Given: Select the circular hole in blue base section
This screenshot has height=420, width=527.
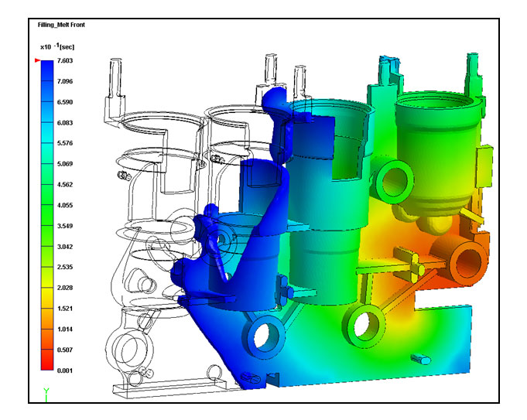Looking at the screenshot, I should tap(262, 334).
